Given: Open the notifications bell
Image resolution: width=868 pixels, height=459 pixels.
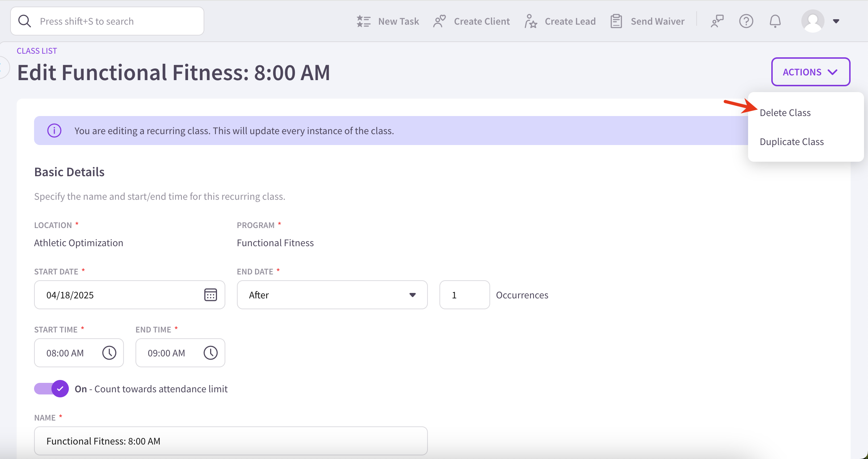Looking at the screenshot, I should click(775, 21).
